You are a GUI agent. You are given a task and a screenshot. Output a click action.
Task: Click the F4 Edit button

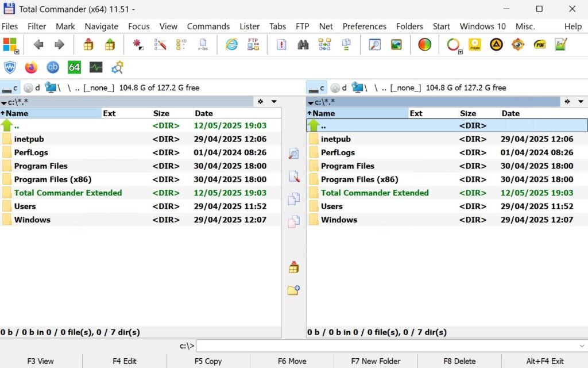tap(125, 361)
